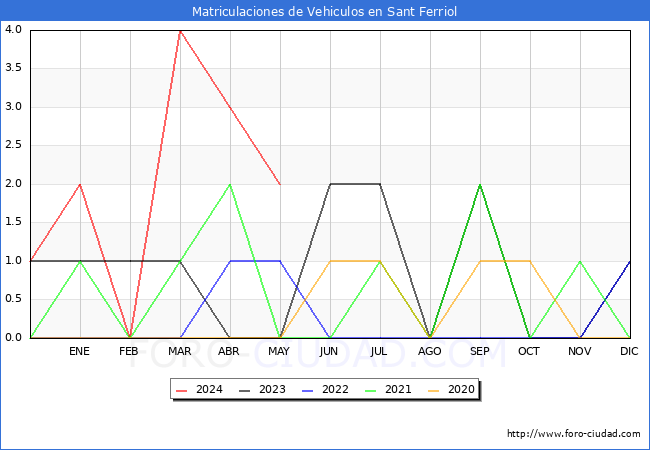The image size is (650, 450).
Task: Click the MAR month axis label
Action: (x=179, y=351)
